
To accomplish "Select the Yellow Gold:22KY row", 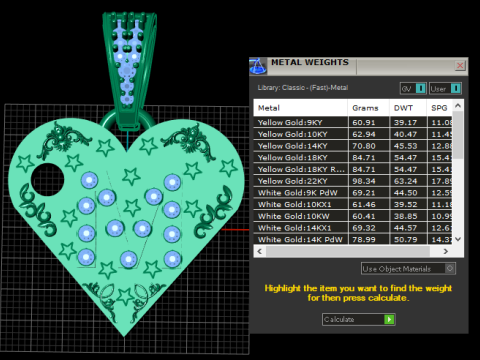I will 353,181.
